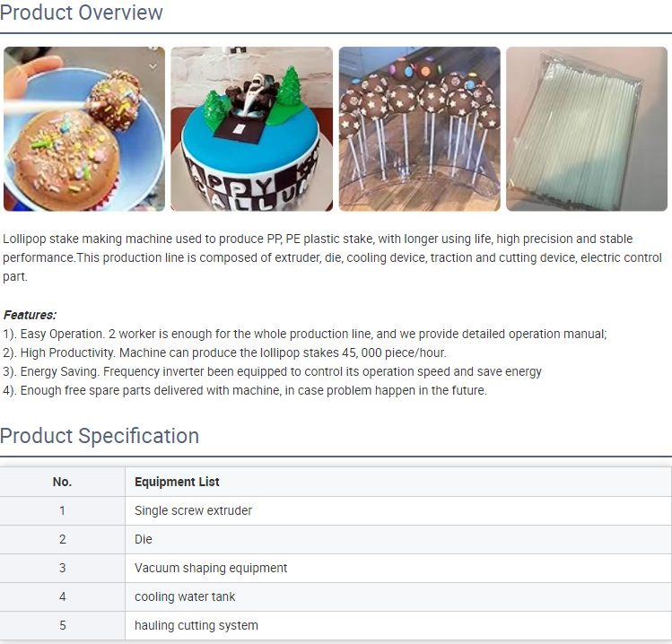
Task: Open the packaged plastic sticks photo
Action: pyautogui.click(x=587, y=129)
